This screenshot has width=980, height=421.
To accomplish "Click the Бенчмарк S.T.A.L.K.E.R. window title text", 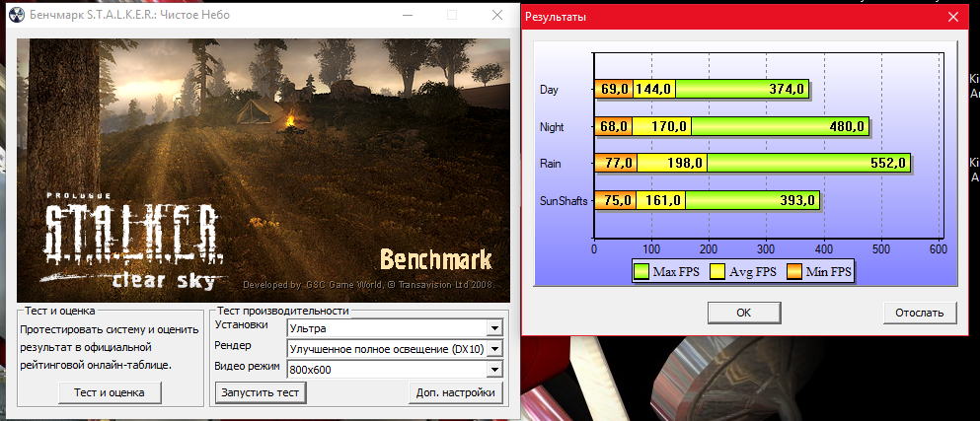I will 130,15.
